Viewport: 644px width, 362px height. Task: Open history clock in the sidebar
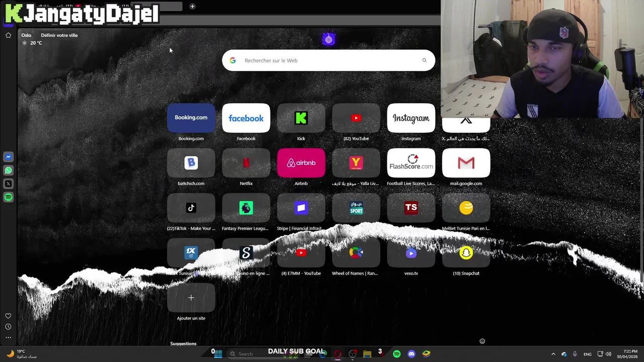(8, 327)
